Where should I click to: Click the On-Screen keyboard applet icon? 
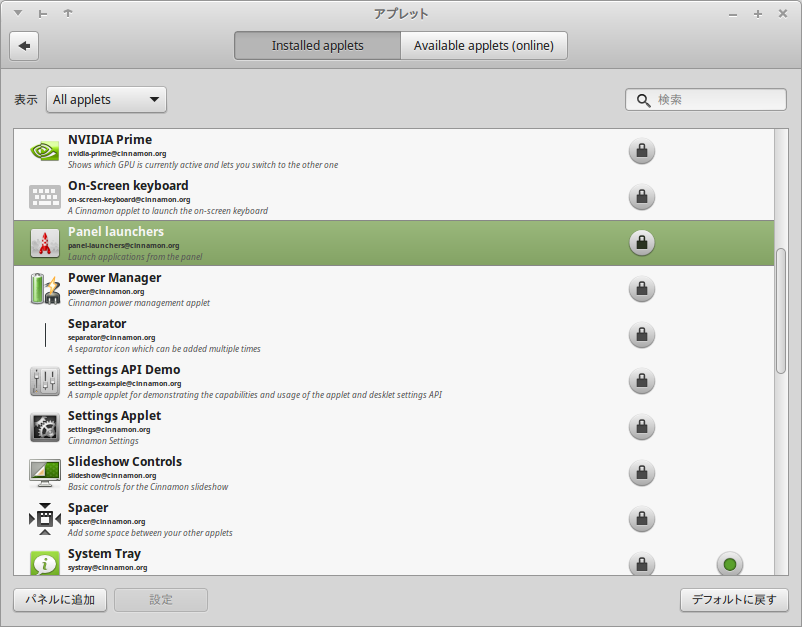pos(45,197)
